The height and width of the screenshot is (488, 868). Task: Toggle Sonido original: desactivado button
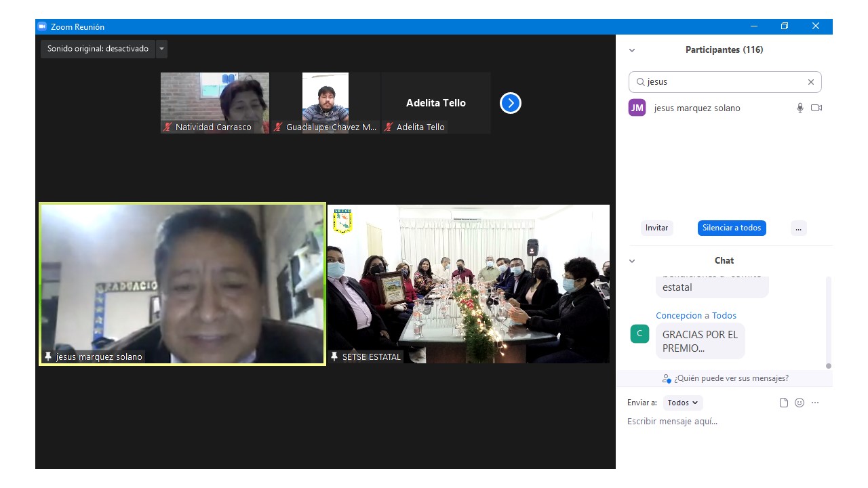(x=98, y=49)
